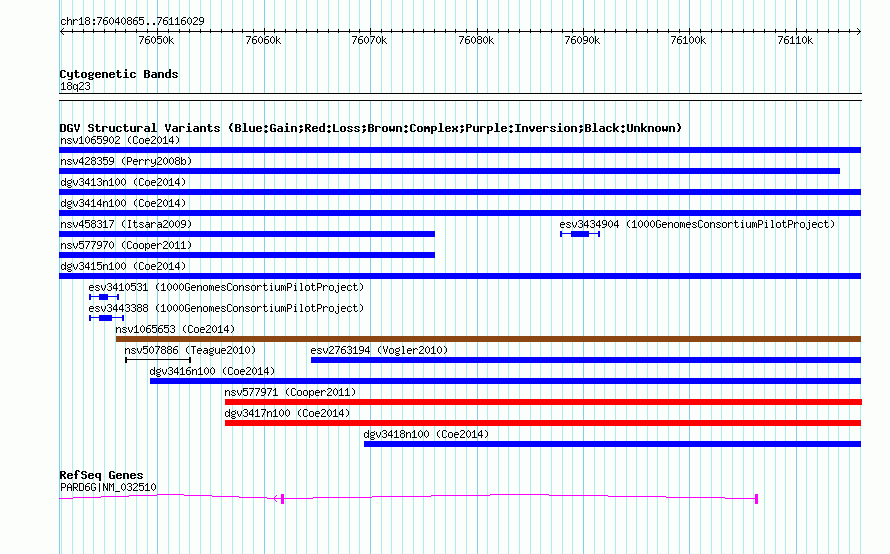The image size is (890, 554).
Task: Click the ruler's right arrow end
Action: tap(858, 32)
